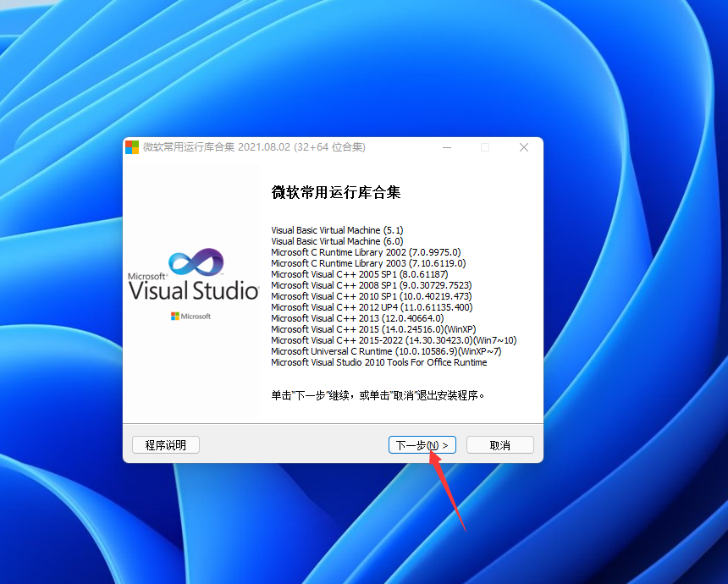Click the Microsoft C Runtime Library 2003 entry
The height and width of the screenshot is (584, 728).
(x=368, y=263)
